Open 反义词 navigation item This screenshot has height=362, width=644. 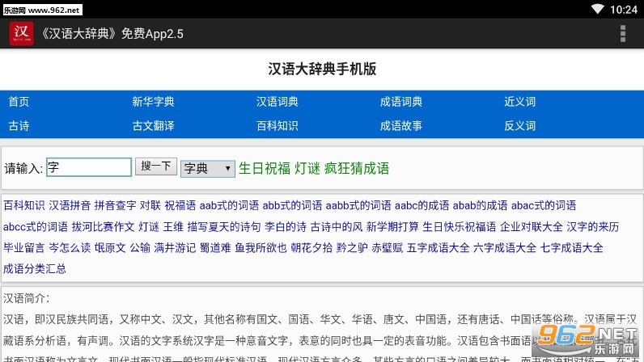519,126
